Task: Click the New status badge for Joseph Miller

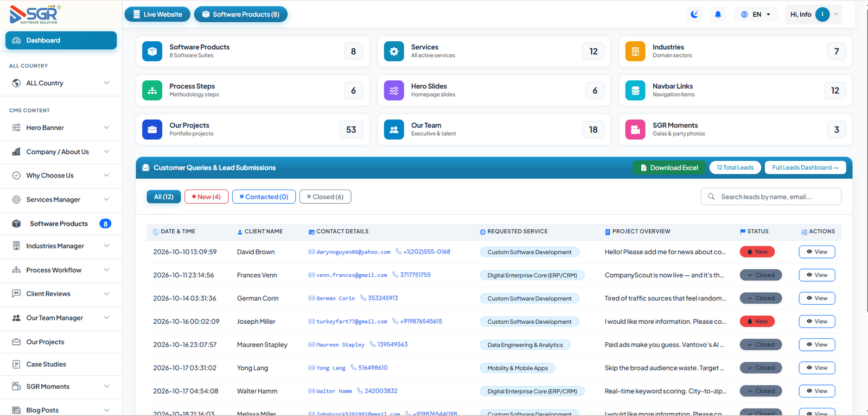Action: coord(757,322)
